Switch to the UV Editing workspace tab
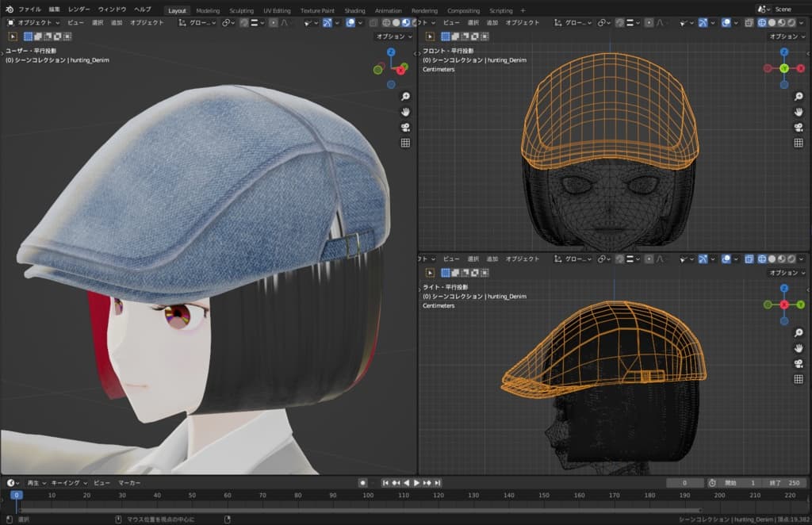 coord(277,10)
